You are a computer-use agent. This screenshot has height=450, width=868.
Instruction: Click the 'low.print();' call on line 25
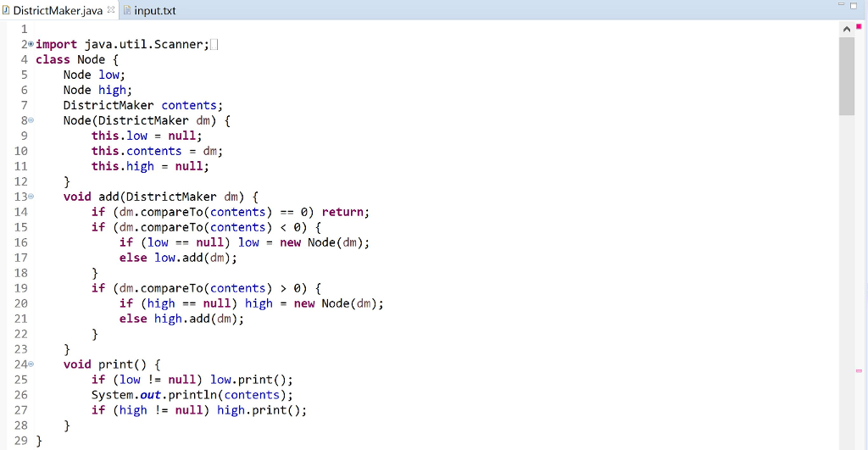pyautogui.click(x=251, y=380)
